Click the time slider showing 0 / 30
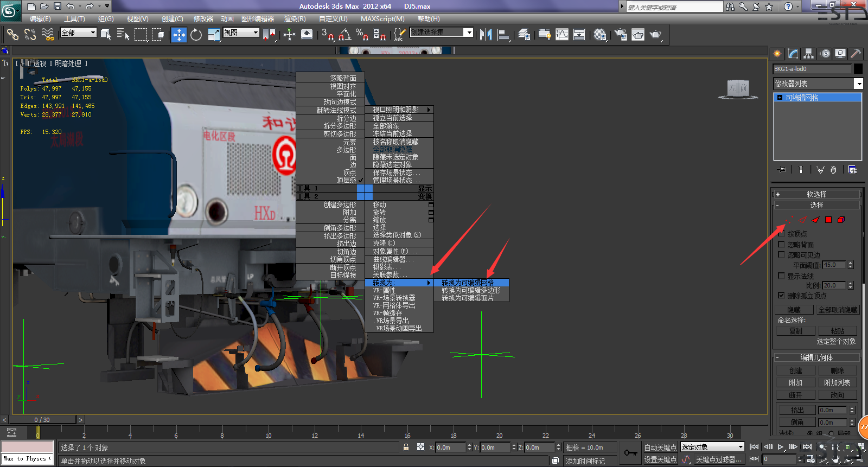868x467 pixels. 42,420
